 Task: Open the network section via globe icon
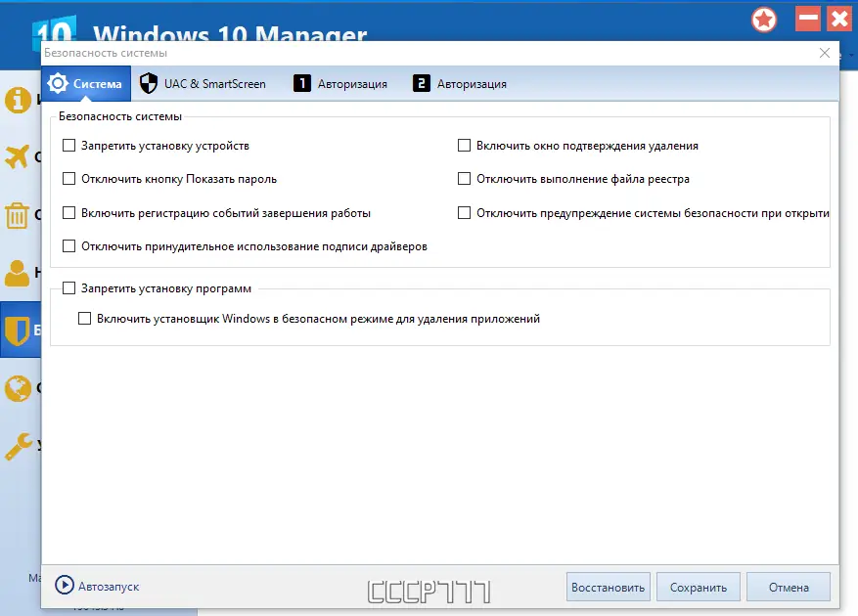pyautogui.click(x=18, y=389)
